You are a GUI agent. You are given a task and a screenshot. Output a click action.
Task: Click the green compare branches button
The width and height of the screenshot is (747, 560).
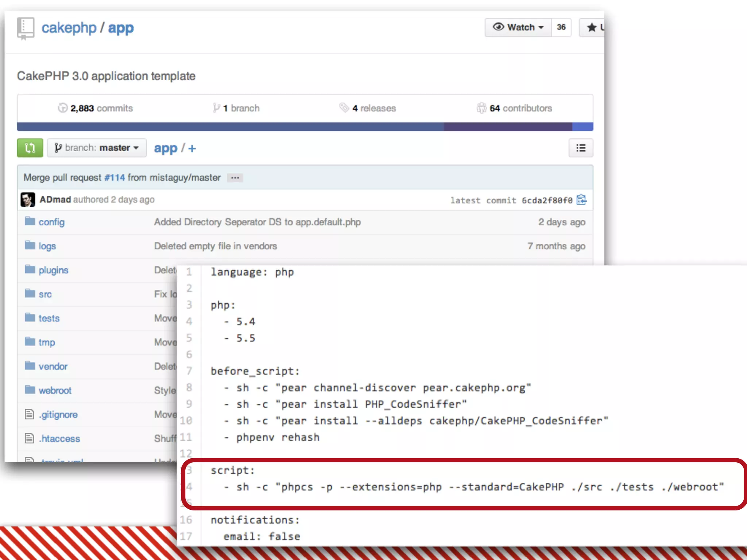[30, 148]
